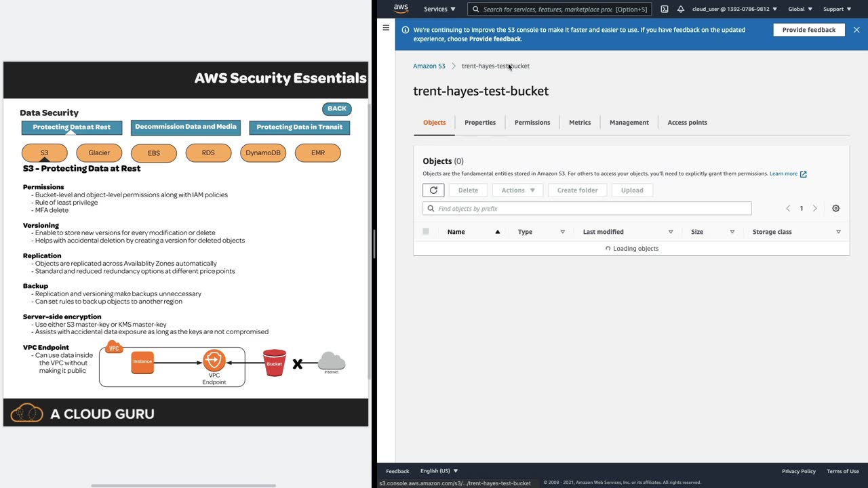The height and width of the screenshot is (488, 868).
Task: Expand the Services dropdown menu
Action: point(439,9)
